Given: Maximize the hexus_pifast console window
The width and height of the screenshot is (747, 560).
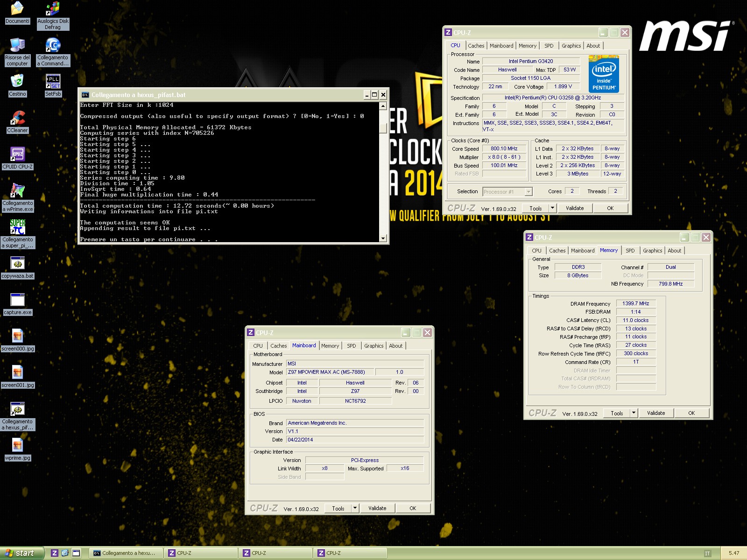Looking at the screenshot, I should [x=374, y=95].
